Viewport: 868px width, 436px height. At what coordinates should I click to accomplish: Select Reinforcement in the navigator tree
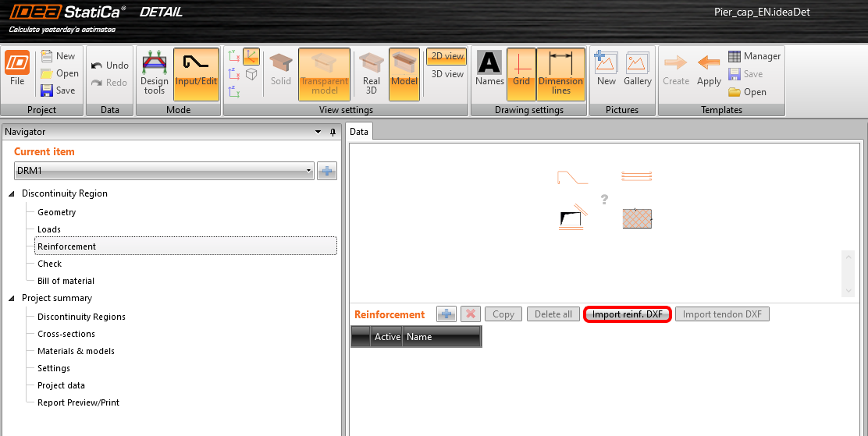click(x=186, y=246)
